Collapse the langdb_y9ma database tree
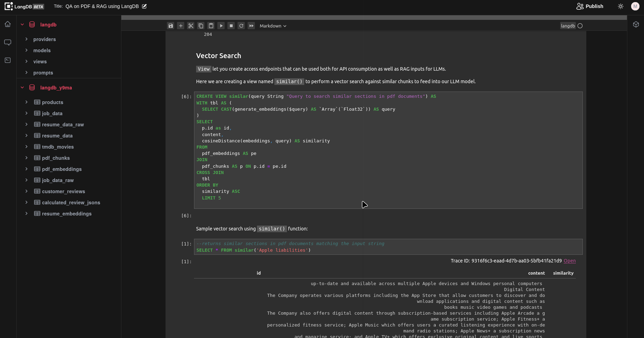This screenshot has height=338, width=644. [22, 88]
